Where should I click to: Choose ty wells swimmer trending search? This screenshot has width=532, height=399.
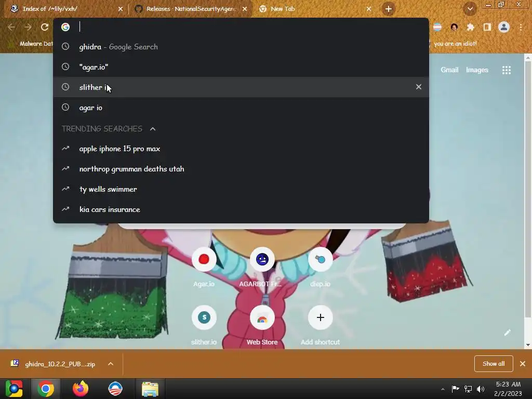(x=241, y=189)
